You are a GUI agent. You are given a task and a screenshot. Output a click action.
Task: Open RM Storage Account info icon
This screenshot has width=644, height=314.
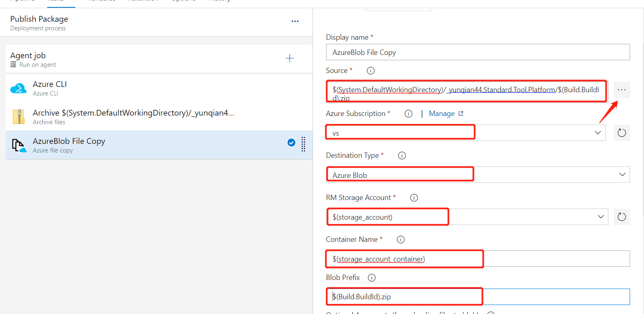tap(414, 198)
